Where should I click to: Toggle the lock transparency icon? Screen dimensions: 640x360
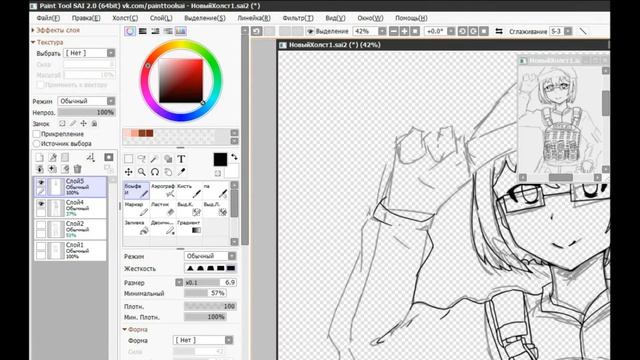(62, 123)
